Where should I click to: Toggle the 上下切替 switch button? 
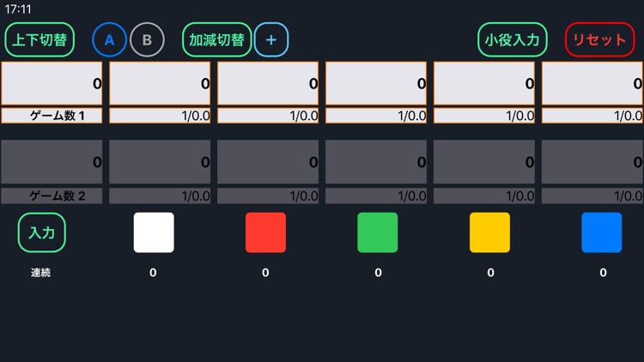39,39
